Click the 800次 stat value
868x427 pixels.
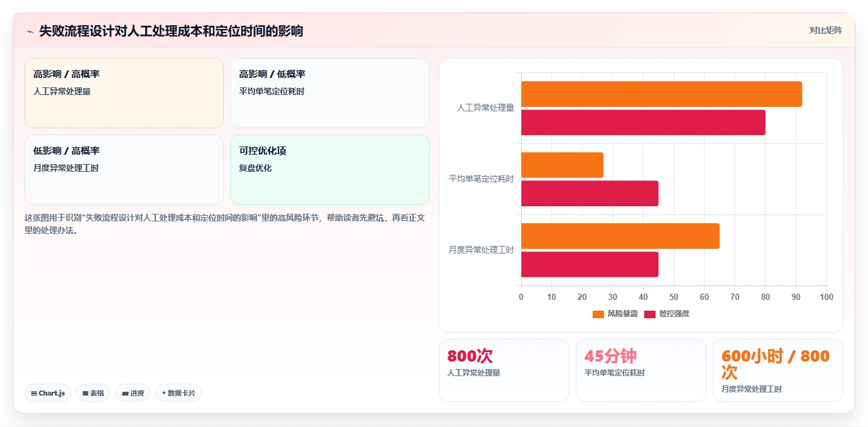[x=470, y=356]
